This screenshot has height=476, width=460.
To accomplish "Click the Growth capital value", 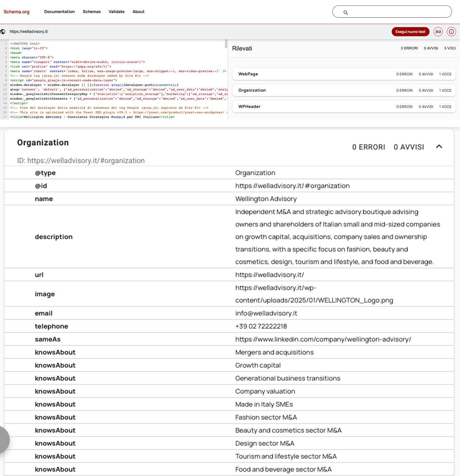I will (x=258, y=365).
